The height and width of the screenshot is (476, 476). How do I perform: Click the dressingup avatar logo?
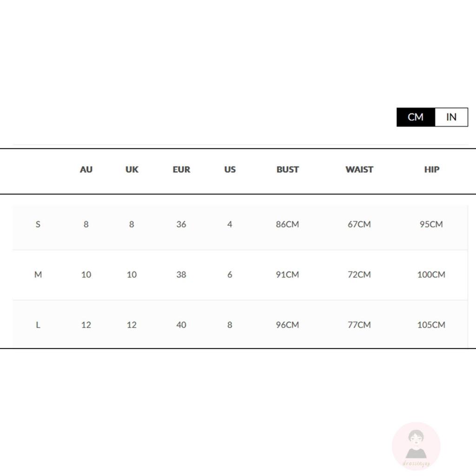416,446
